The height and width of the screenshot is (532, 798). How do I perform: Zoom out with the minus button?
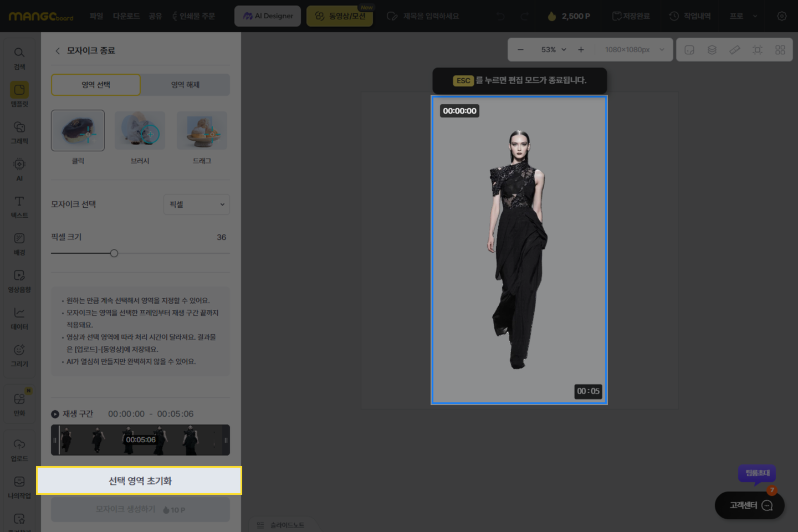[x=520, y=50]
